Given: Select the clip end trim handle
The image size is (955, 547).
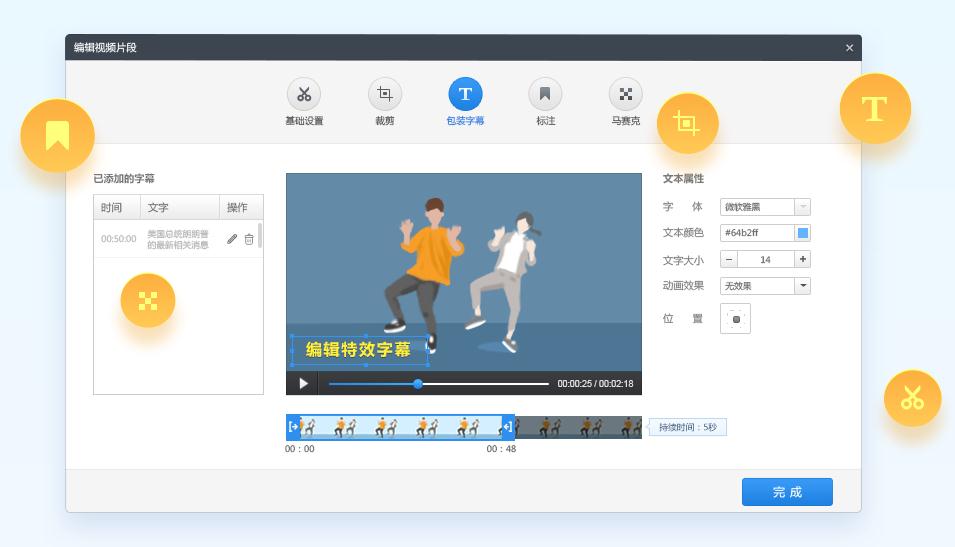Looking at the screenshot, I should point(508,427).
